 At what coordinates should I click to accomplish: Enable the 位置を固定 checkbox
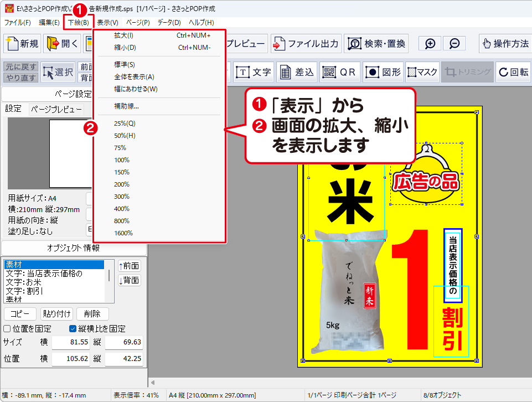click(x=7, y=329)
